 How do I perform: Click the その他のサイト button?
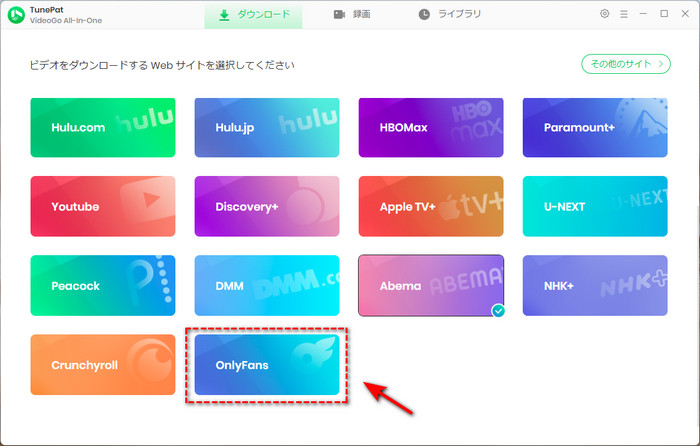[x=626, y=64]
